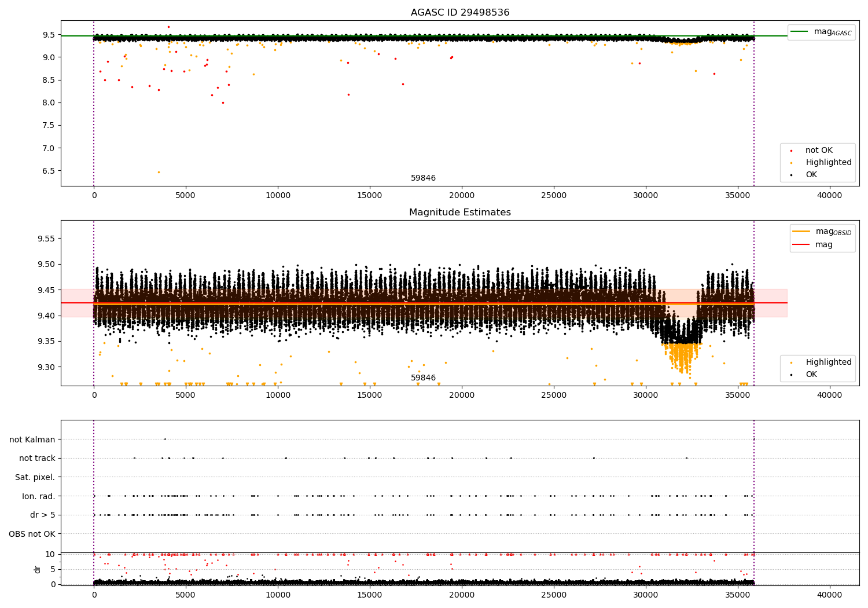Click the 10 tick on dr axis
The height and width of the screenshot is (608, 868).
(50, 555)
